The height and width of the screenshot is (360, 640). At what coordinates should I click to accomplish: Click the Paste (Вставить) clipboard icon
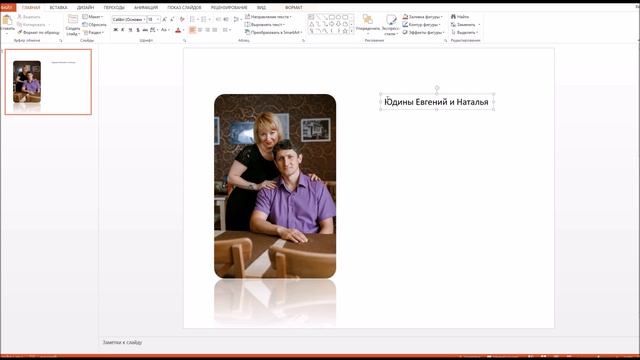[x=7, y=20]
